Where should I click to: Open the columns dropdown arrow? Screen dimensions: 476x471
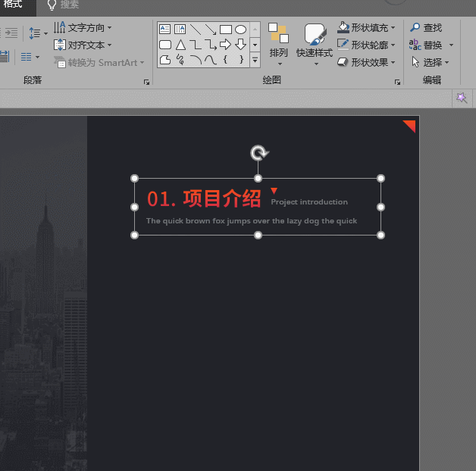[37, 57]
